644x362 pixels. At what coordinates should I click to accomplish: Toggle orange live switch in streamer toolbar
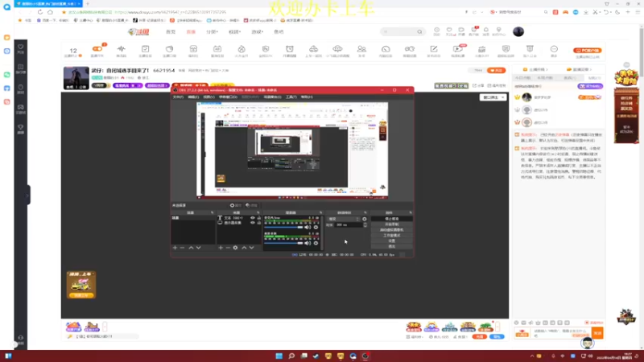(x=97, y=49)
